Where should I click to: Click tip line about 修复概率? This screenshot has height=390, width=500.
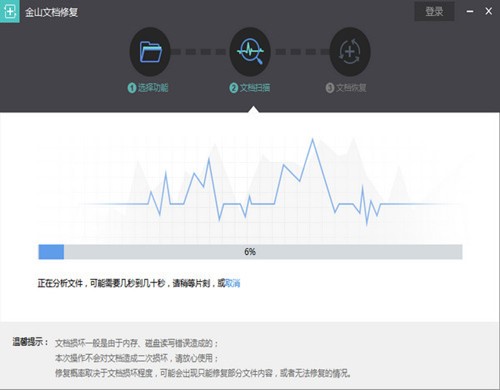[x=203, y=373]
